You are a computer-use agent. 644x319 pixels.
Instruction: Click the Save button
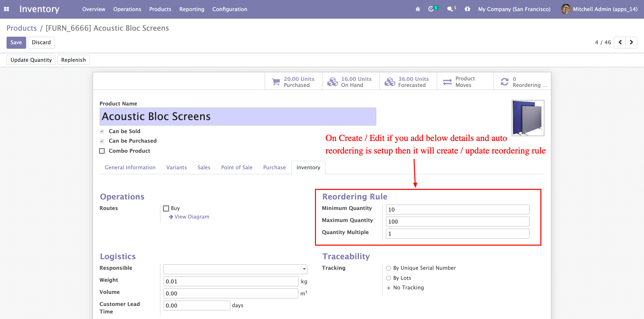pyautogui.click(x=16, y=42)
